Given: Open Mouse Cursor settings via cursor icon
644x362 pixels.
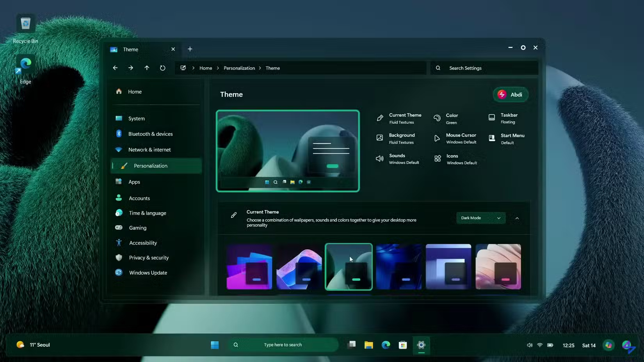Looking at the screenshot, I should pyautogui.click(x=437, y=138).
